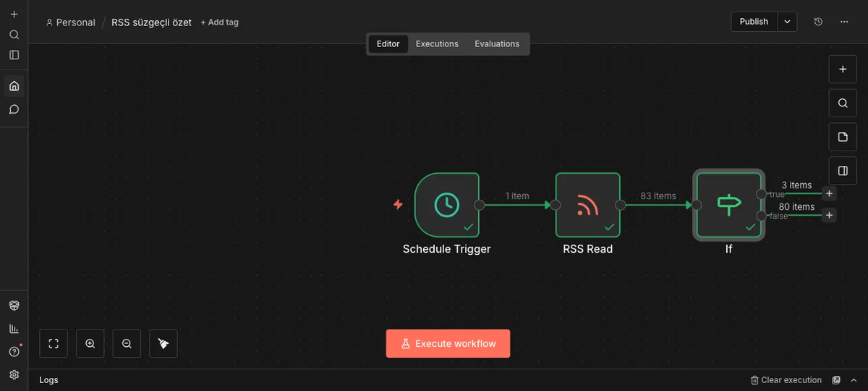
Task: Click the plus icon in left sidebar
Action: point(14,14)
